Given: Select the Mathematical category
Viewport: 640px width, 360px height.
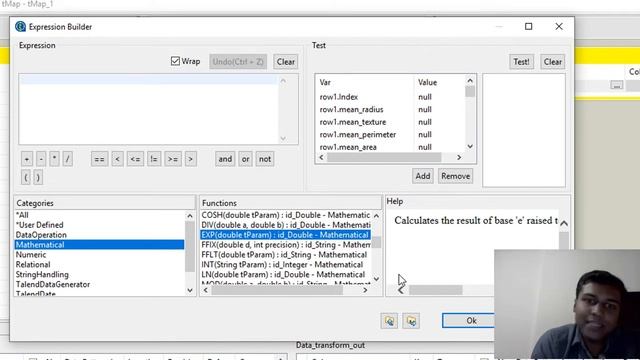Looking at the screenshot, I should 100,244.
